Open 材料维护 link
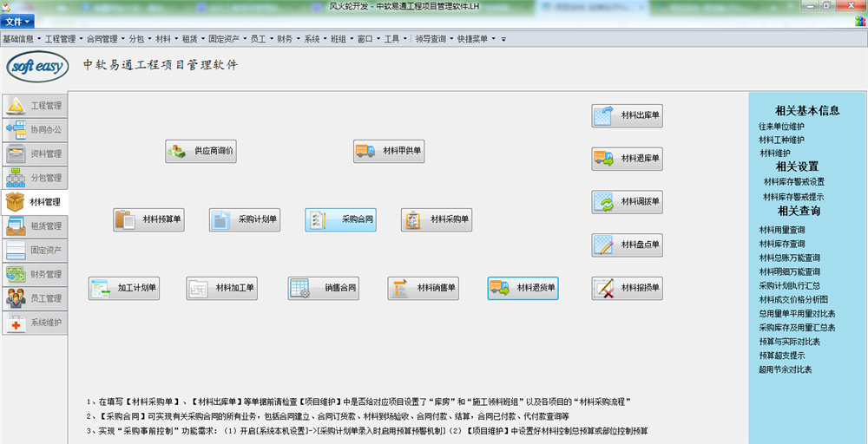Viewport: 868px width, 444px height. (774, 153)
